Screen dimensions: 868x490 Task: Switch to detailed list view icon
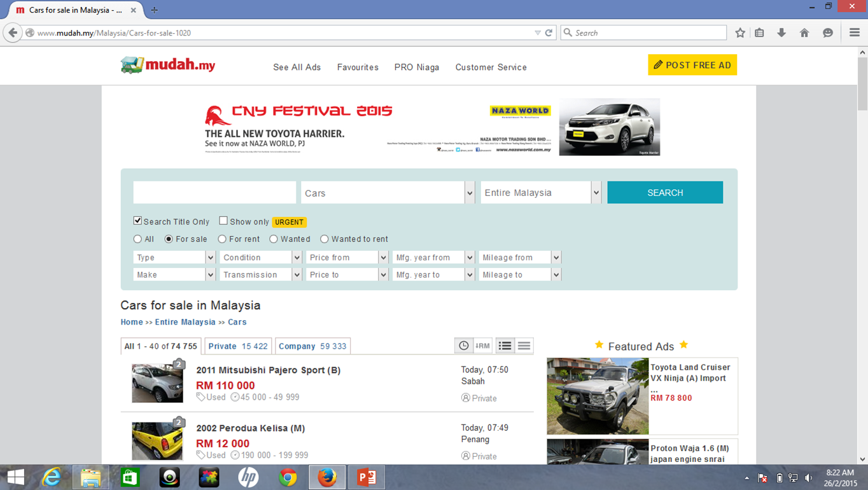click(x=505, y=346)
